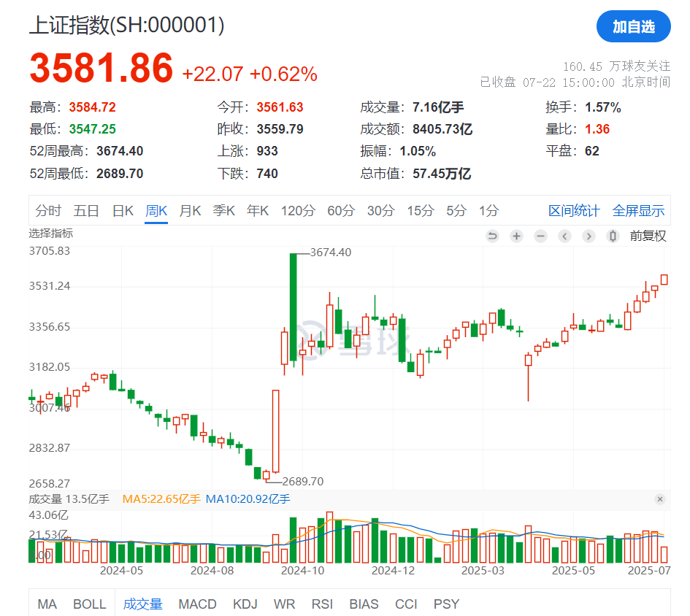690x616 pixels.
Task: Click the 今开 value 3561.63
Action: [280, 107]
